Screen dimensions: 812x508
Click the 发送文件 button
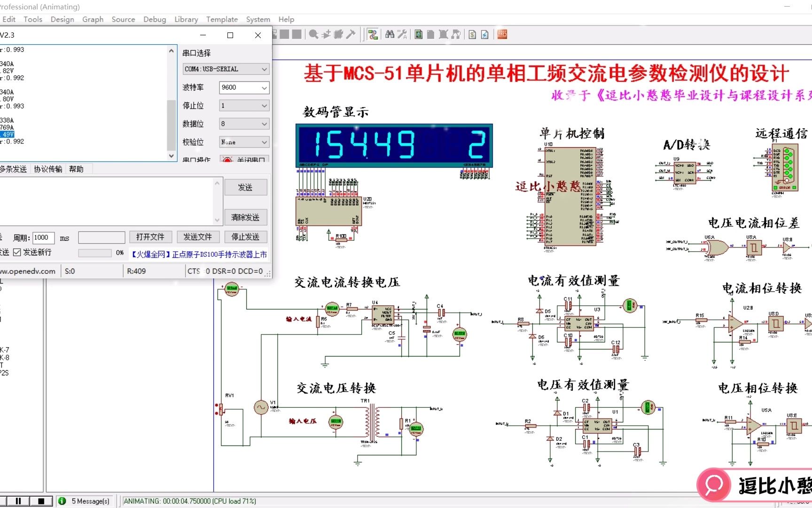198,237
